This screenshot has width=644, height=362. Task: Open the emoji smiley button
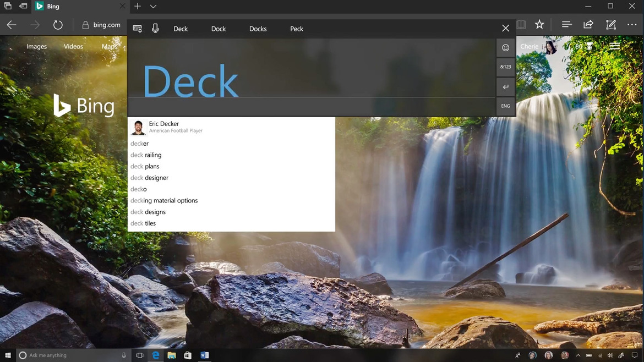coord(506,48)
